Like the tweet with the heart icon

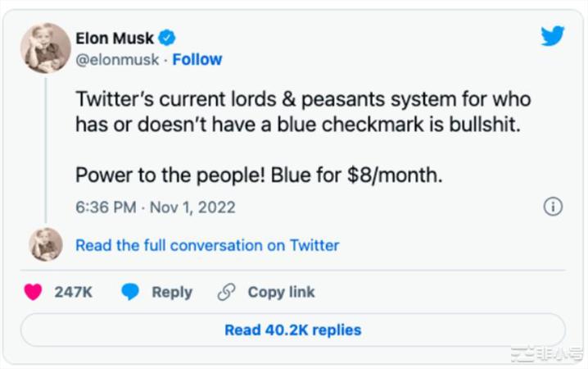pyautogui.click(x=33, y=292)
